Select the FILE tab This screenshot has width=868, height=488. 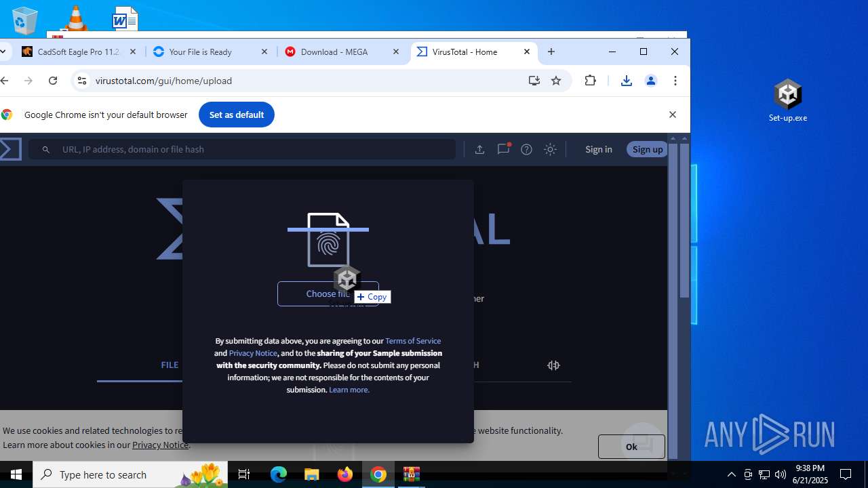tap(170, 365)
